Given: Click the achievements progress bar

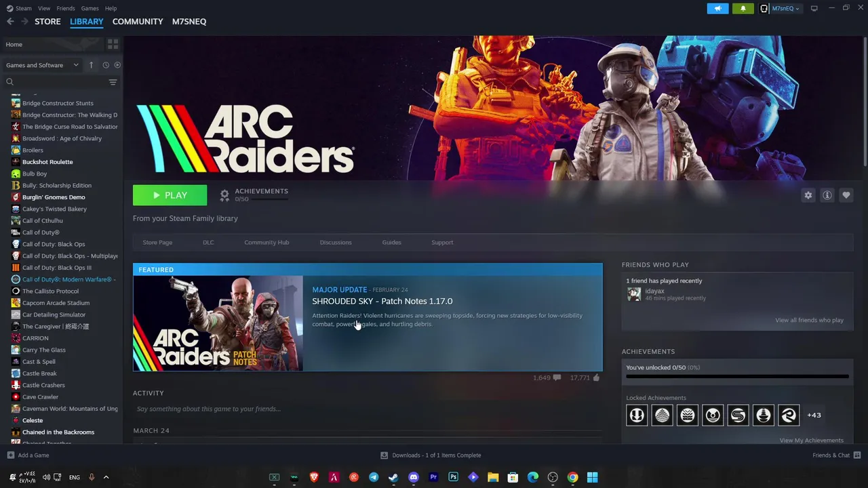Looking at the screenshot, I should 737,376.
